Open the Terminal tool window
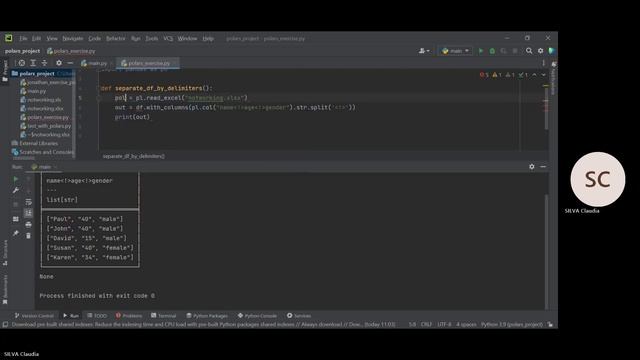Image resolution: width=640 pixels, height=360 pixels. (x=164, y=316)
